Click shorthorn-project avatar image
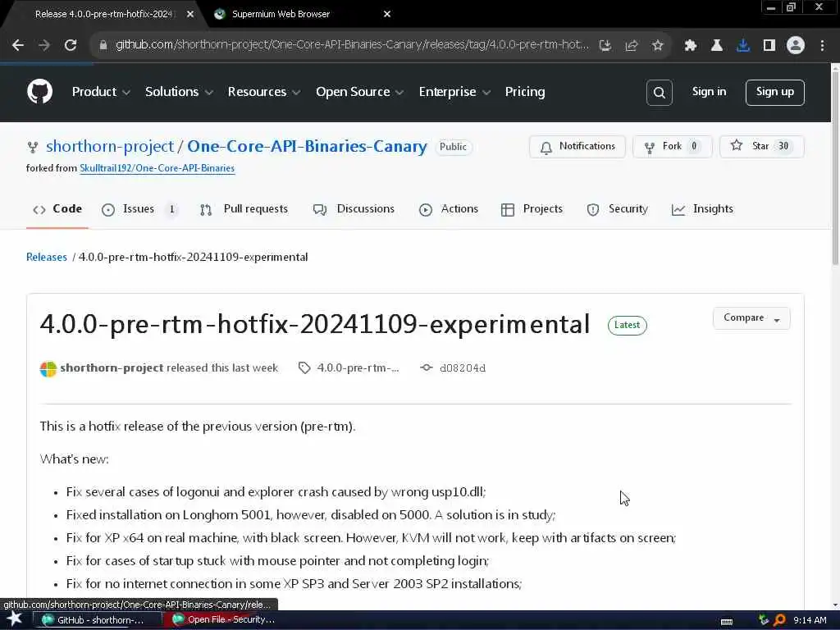Image resolution: width=840 pixels, height=630 pixels. point(48,368)
